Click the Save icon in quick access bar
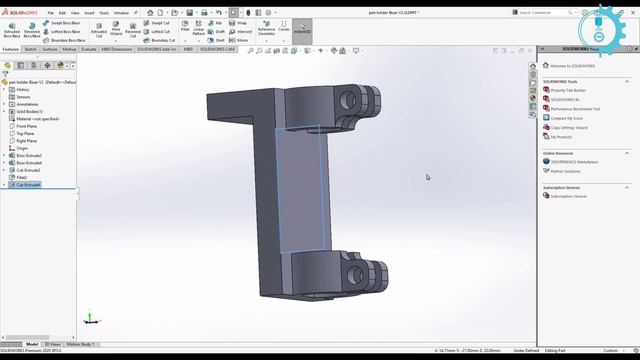This screenshot has height=360, width=640. coord(189,13)
